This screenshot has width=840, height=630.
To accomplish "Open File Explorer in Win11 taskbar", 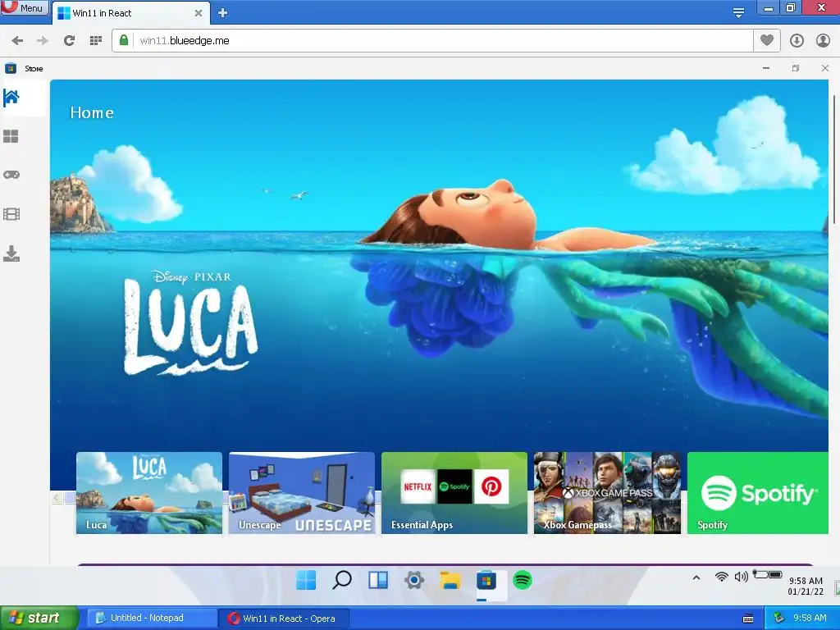I will 450,580.
